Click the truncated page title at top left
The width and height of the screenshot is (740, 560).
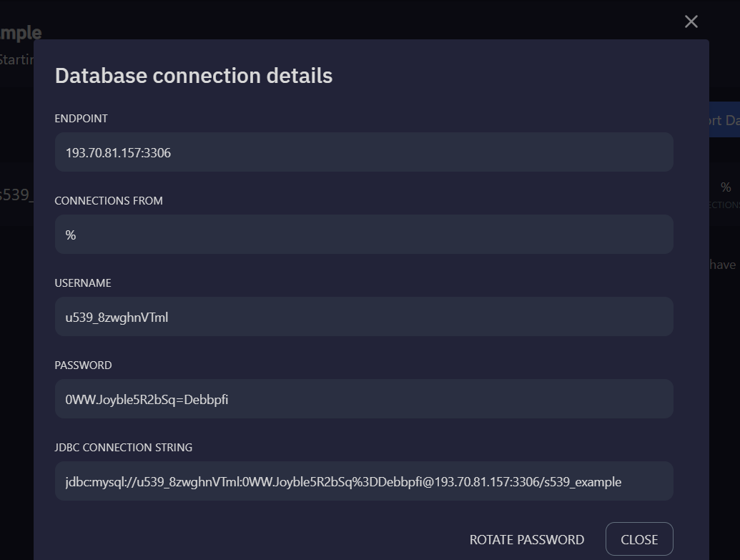click(x=20, y=33)
